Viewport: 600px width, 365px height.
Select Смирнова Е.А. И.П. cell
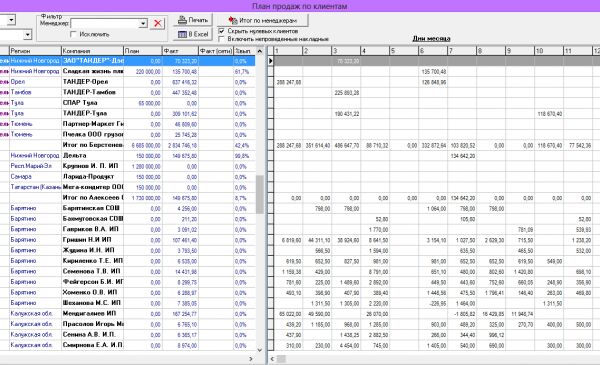tap(92, 345)
